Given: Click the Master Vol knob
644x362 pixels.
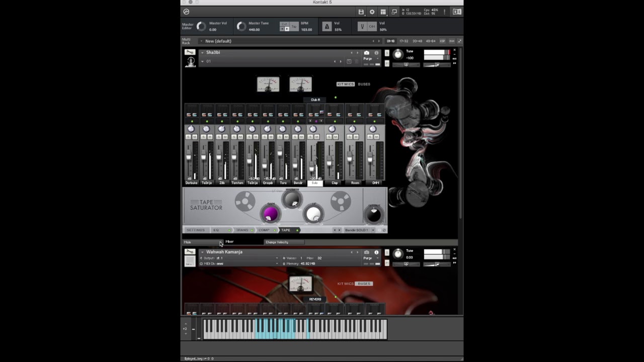Looking at the screenshot, I should click(x=201, y=26).
